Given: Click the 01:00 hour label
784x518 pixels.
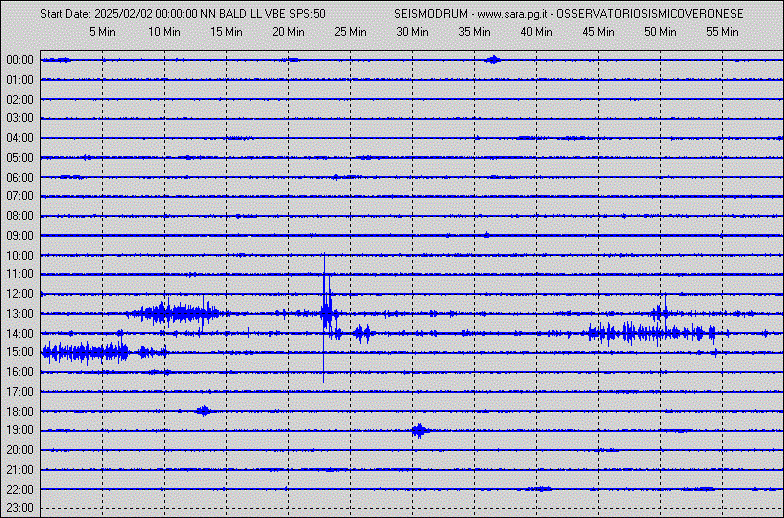Looking at the screenshot, I should point(20,80).
